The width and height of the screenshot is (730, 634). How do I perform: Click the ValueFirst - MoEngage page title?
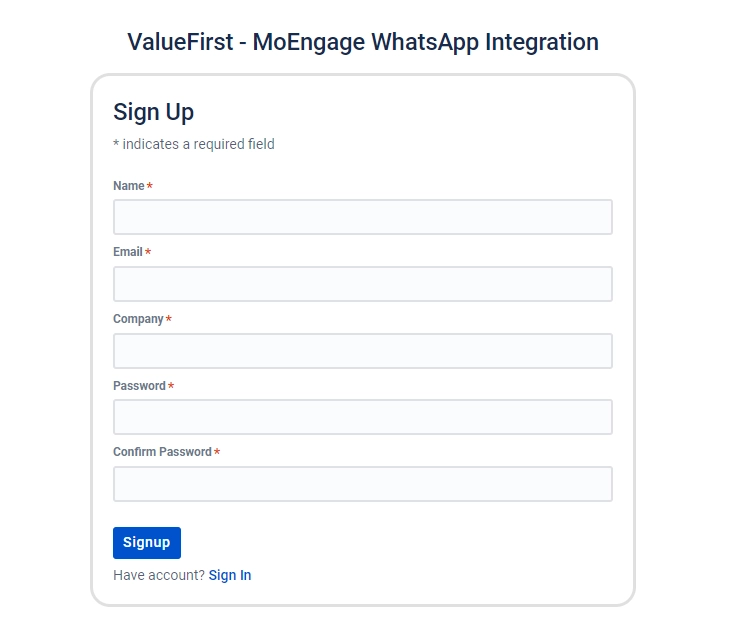click(363, 42)
